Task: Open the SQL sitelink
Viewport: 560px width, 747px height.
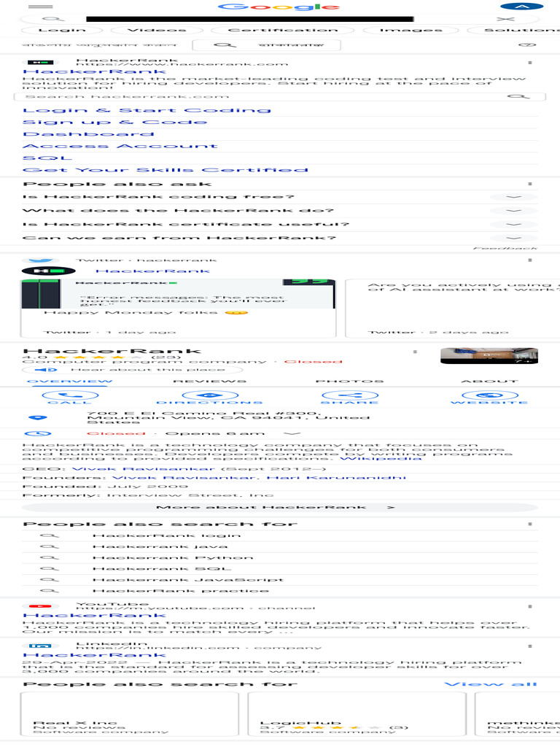Action: click(x=47, y=158)
